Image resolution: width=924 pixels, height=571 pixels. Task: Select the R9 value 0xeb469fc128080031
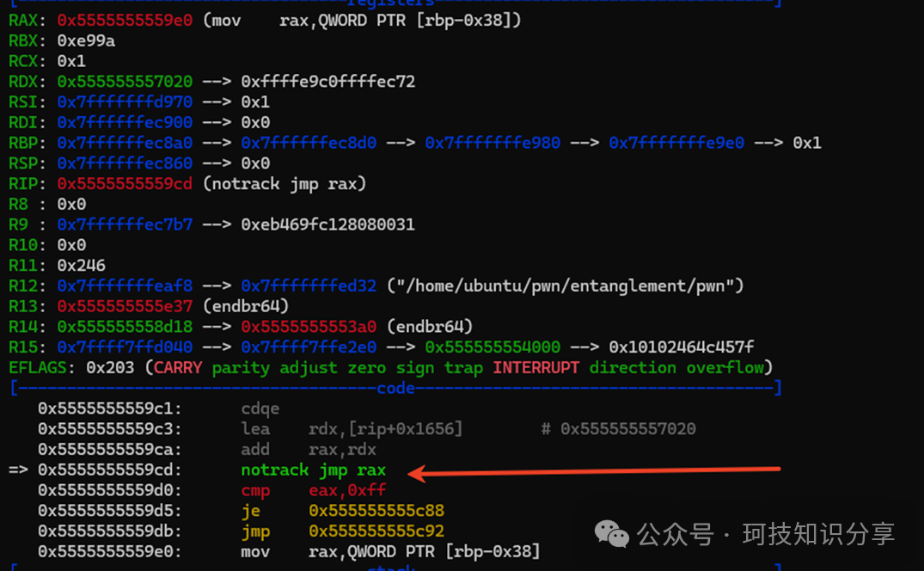click(327, 224)
